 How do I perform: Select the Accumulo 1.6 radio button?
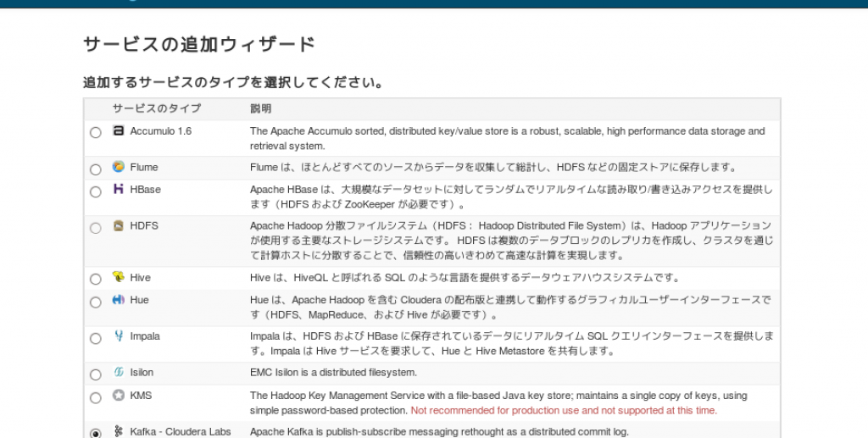click(x=96, y=133)
